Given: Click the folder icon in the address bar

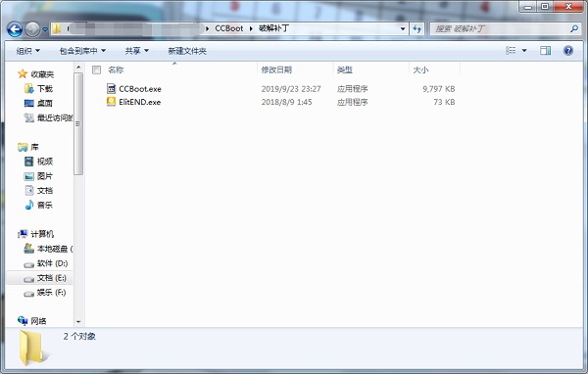Looking at the screenshot, I should (57, 28).
